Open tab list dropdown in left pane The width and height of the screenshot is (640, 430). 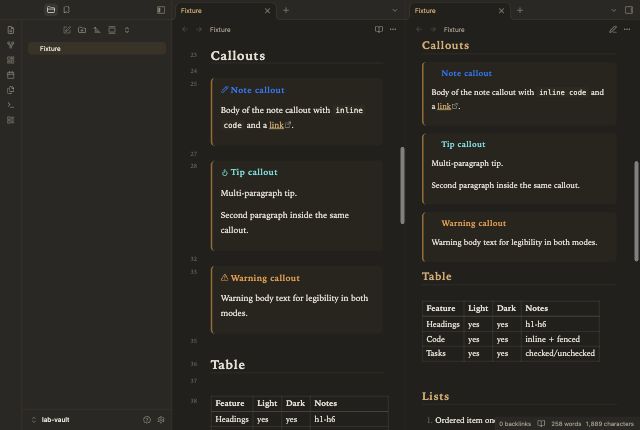pos(395,11)
